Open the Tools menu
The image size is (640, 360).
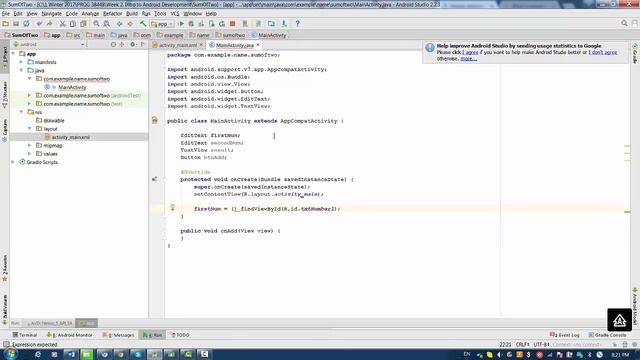click(160, 13)
